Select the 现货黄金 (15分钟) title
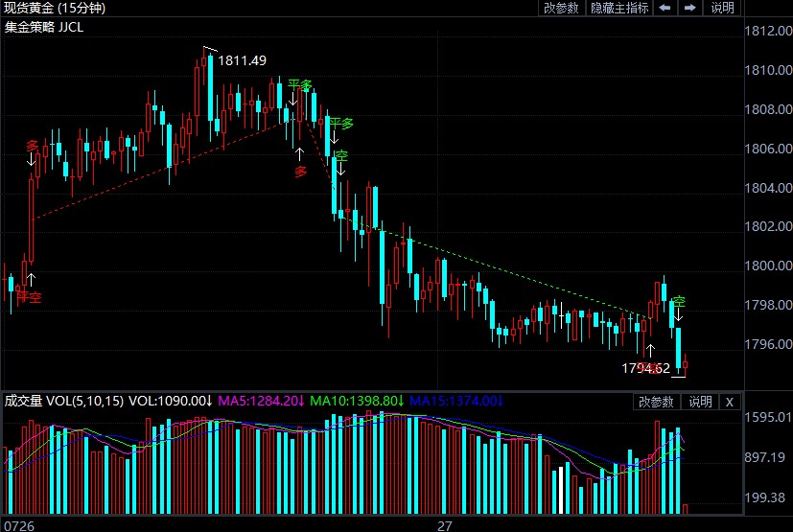 pos(55,8)
